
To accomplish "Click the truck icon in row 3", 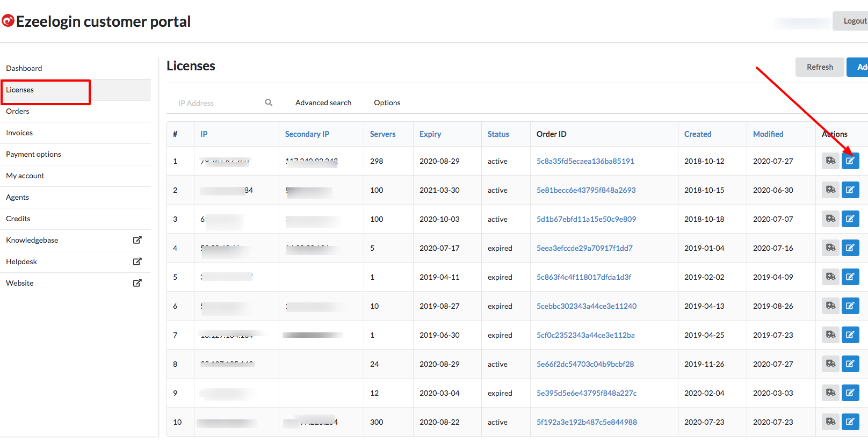I will 831,219.
